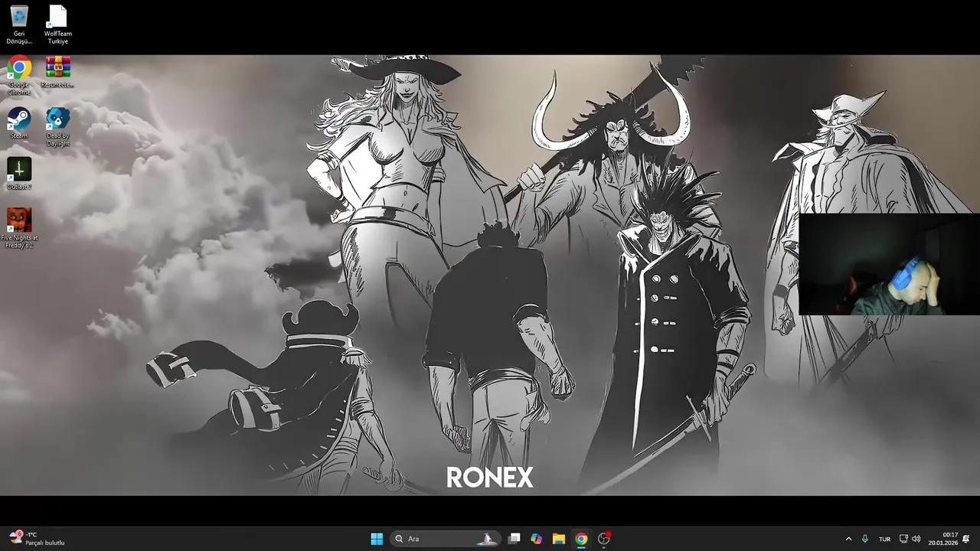The image size is (980, 551).
Task: Select the Resurrecte... WinRAR archive icon
Action: (x=57, y=73)
